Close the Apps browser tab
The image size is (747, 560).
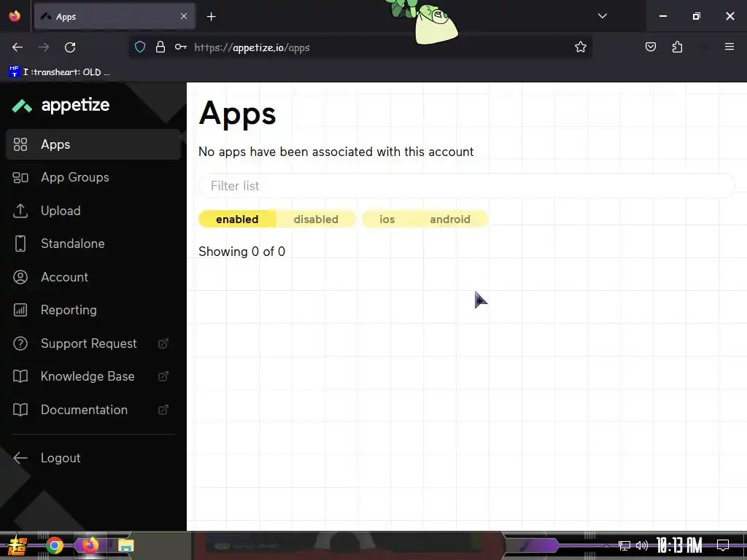[x=183, y=16]
